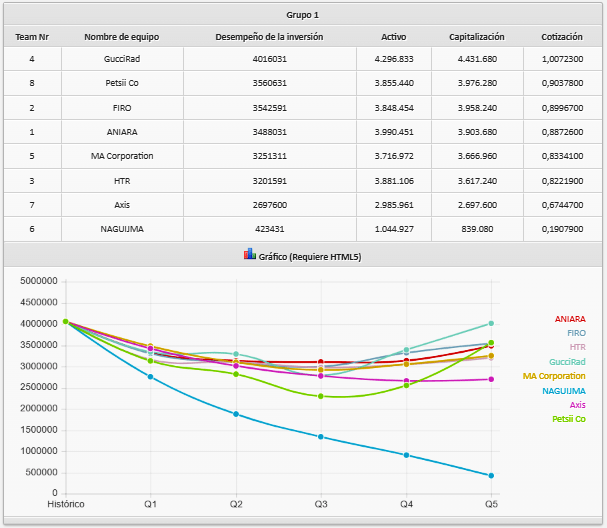
Task: Click the Activo value 1.044.927
Action: tap(394, 229)
